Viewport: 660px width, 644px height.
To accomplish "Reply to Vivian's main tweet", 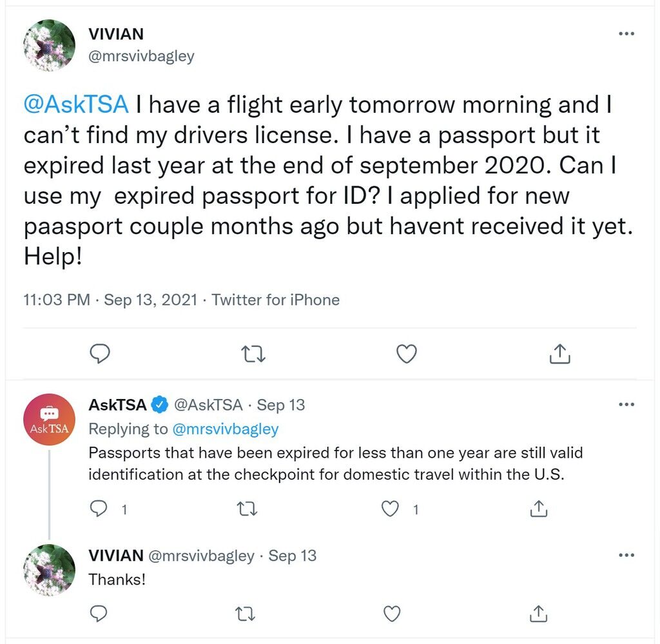I will [x=100, y=353].
